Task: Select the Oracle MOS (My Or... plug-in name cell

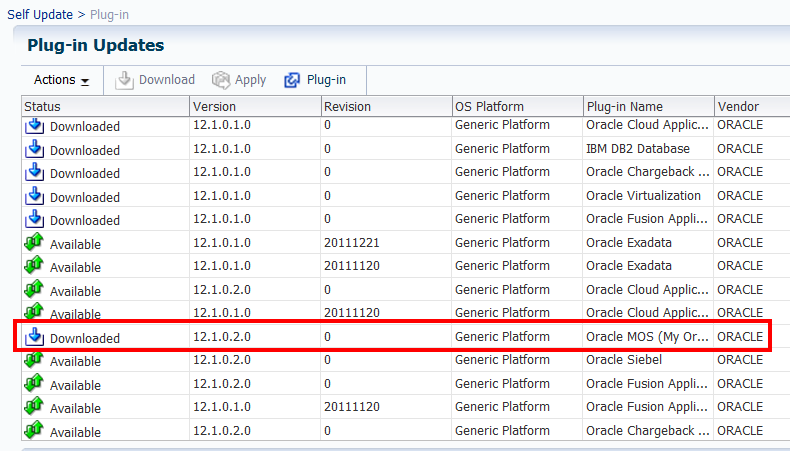Action: (x=647, y=337)
